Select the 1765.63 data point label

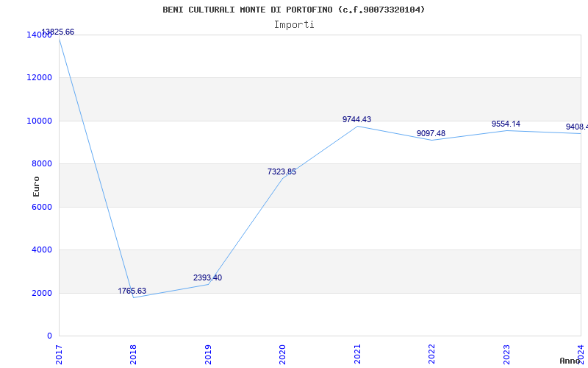tap(132, 291)
